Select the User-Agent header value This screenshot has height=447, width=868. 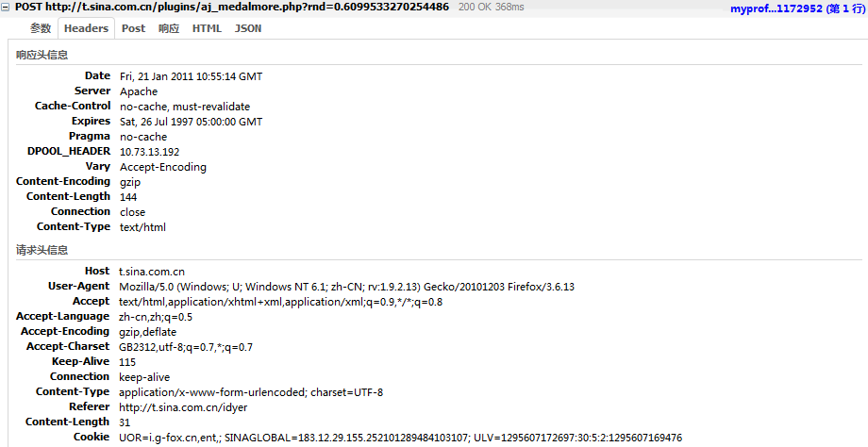[x=346, y=287]
